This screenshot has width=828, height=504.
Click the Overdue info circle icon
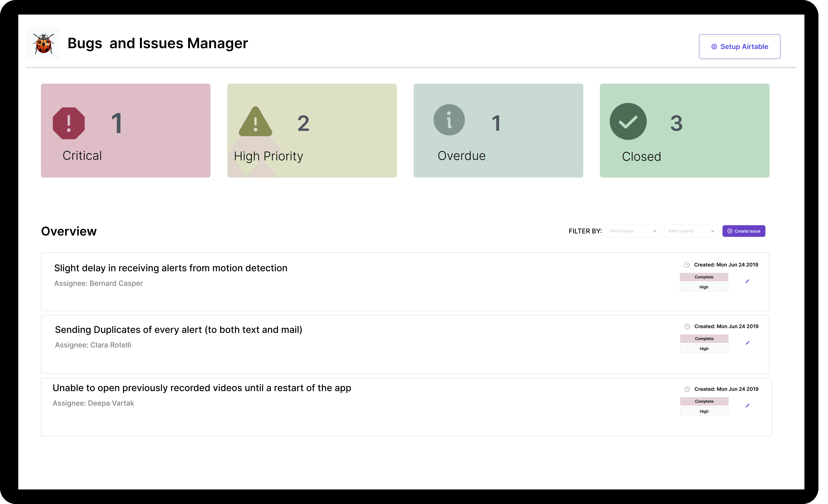pos(449,120)
